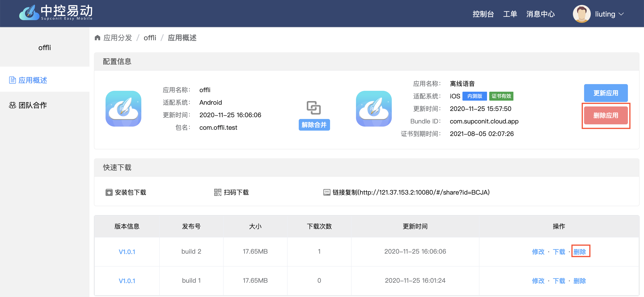Click the 内测版 badge
The image size is (644, 297).
pos(475,96)
